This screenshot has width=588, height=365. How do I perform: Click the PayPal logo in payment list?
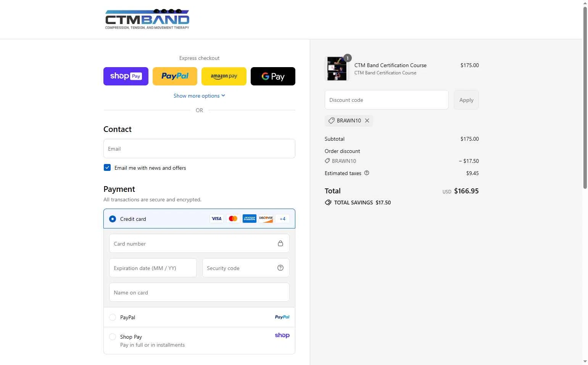click(x=282, y=317)
